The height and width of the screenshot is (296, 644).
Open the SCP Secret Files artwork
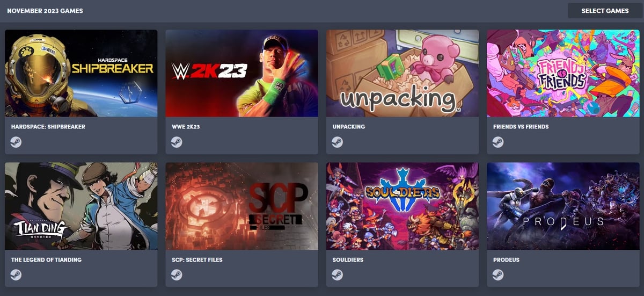click(241, 206)
